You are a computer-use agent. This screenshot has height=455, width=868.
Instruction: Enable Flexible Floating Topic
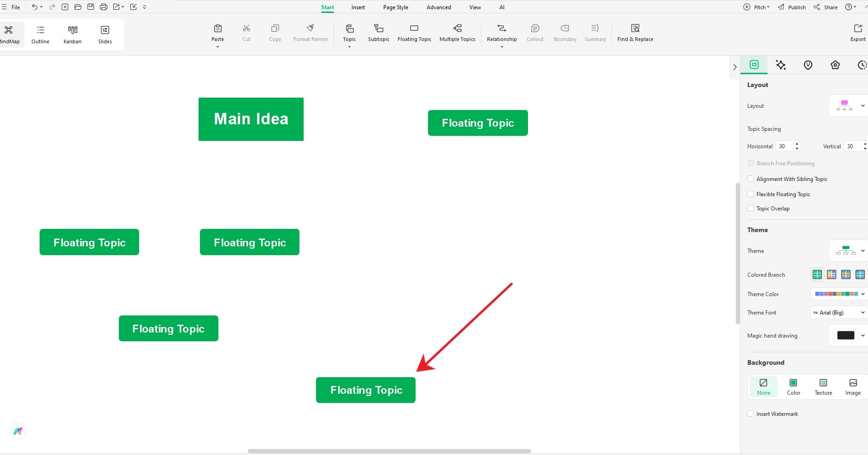point(751,194)
